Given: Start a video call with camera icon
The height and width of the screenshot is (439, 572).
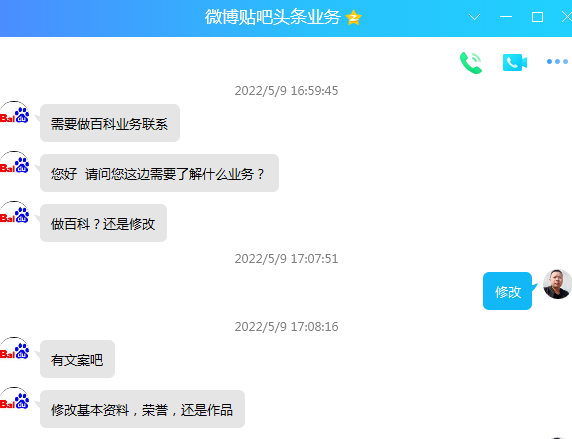Looking at the screenshot, I should (515, 62).
